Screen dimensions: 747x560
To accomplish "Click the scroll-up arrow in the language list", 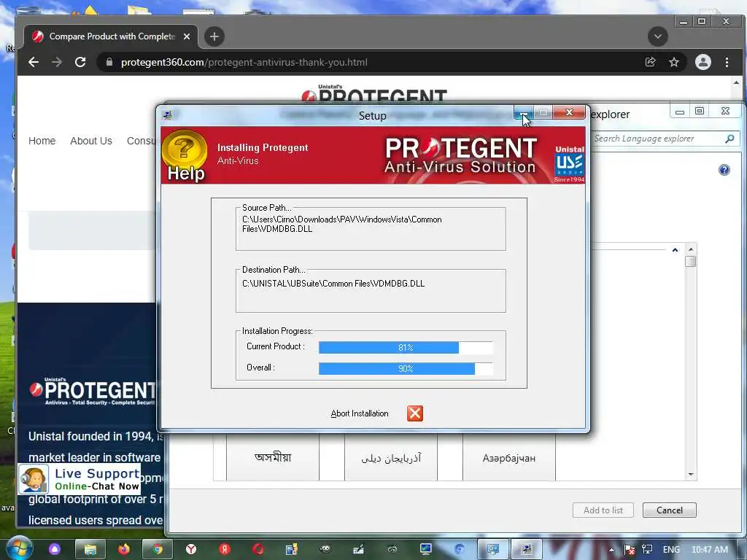I will coord(691,249).
